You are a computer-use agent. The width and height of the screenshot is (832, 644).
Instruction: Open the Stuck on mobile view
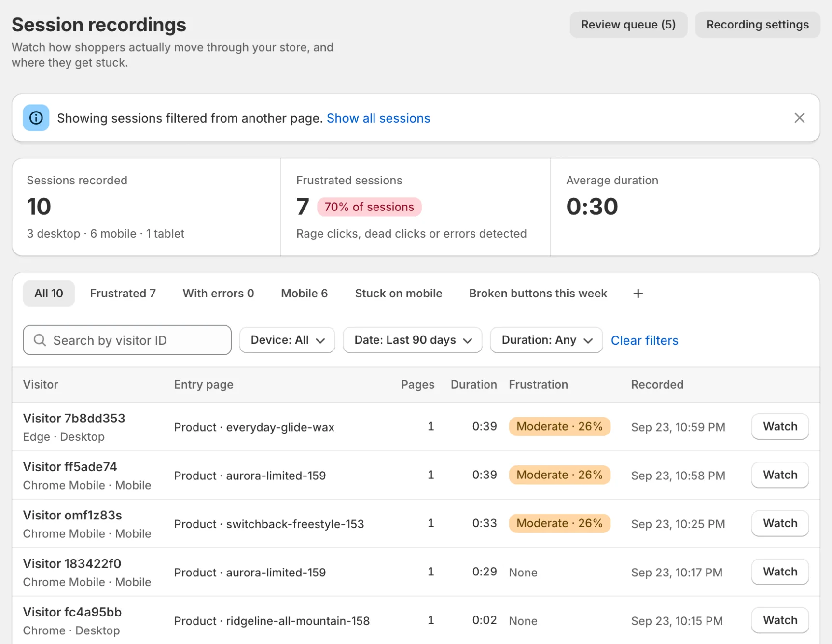(399, 294)
